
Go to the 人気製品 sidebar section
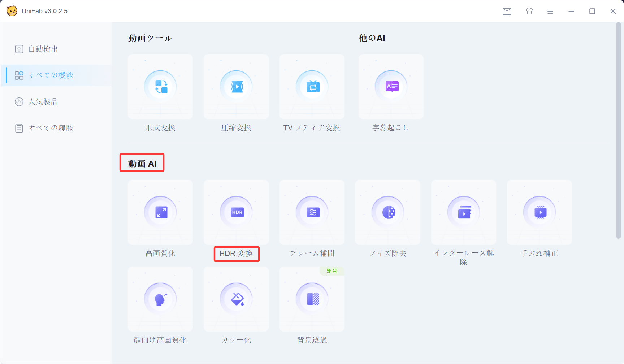[43, 102]
